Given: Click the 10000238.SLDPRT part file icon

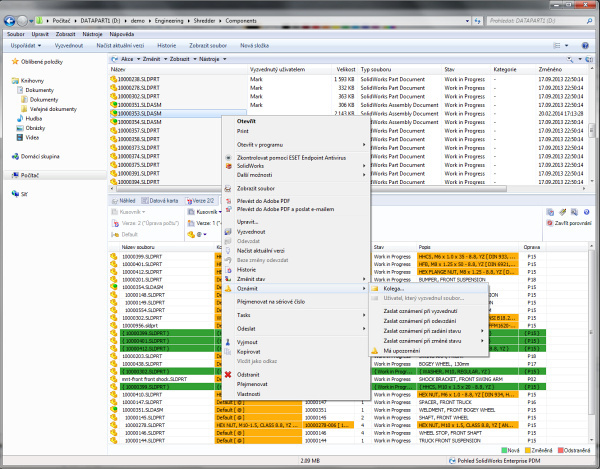Looking at the screenshot, I should tap(114, 79).
